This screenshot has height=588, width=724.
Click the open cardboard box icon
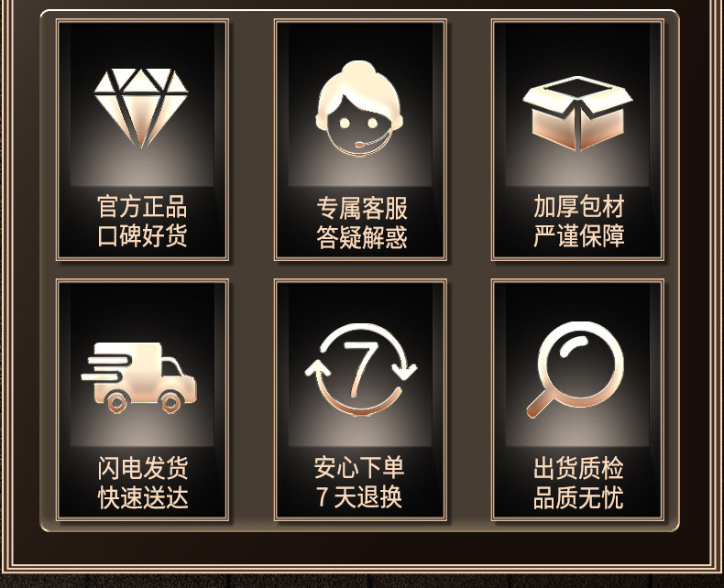(x=577, y=113)
